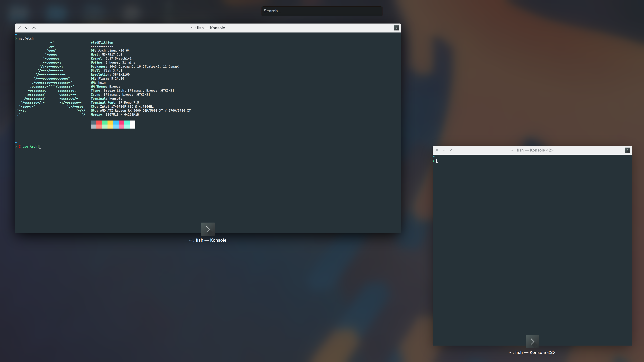Screen dimensions: 644x362
Task: Click the title text of the first Konsole window
Action: [x=208, y=28]
